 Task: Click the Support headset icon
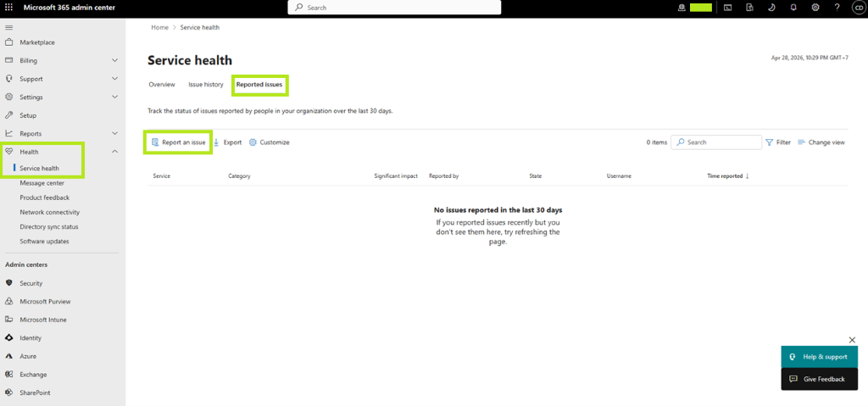coord(8,79)
